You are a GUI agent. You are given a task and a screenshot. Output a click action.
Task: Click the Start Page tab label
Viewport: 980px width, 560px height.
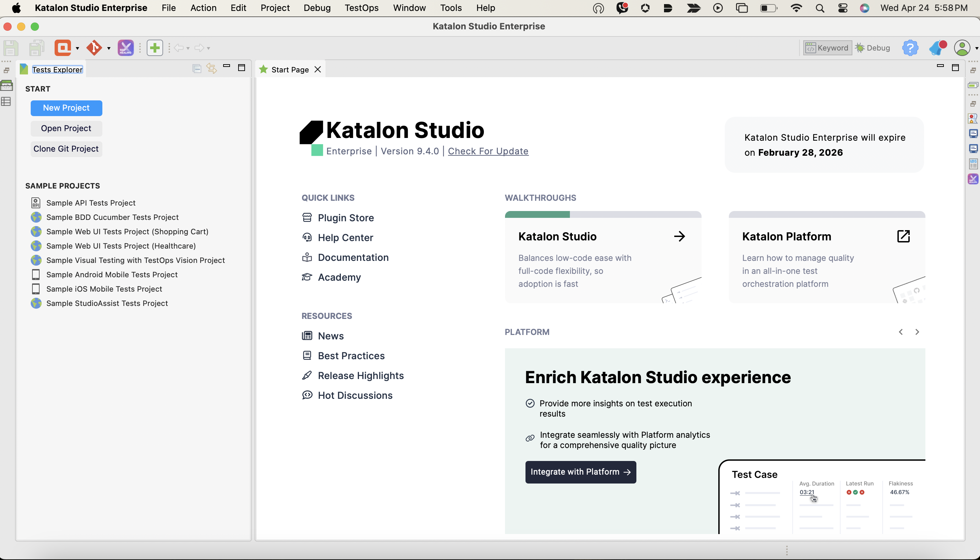click(x=289, y=69)
